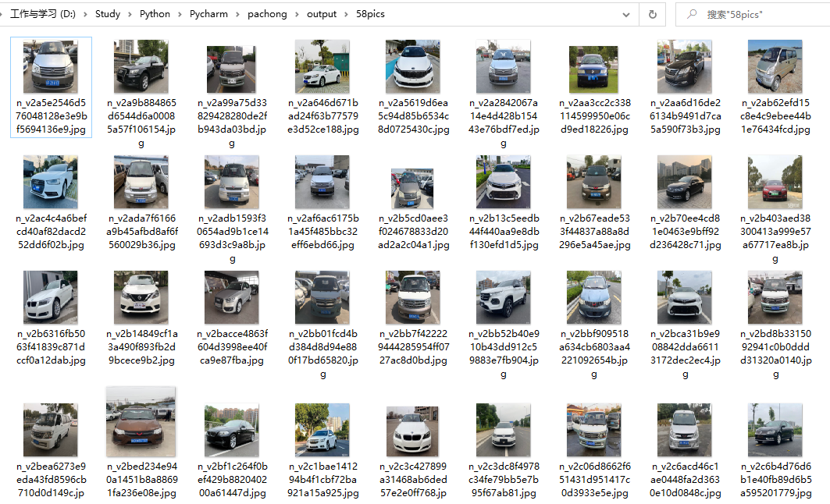Viewport: 830px width, 504px height.
Task: Select thumbnail of n_v2af6ac6175b image
Action: coord(322,182)
